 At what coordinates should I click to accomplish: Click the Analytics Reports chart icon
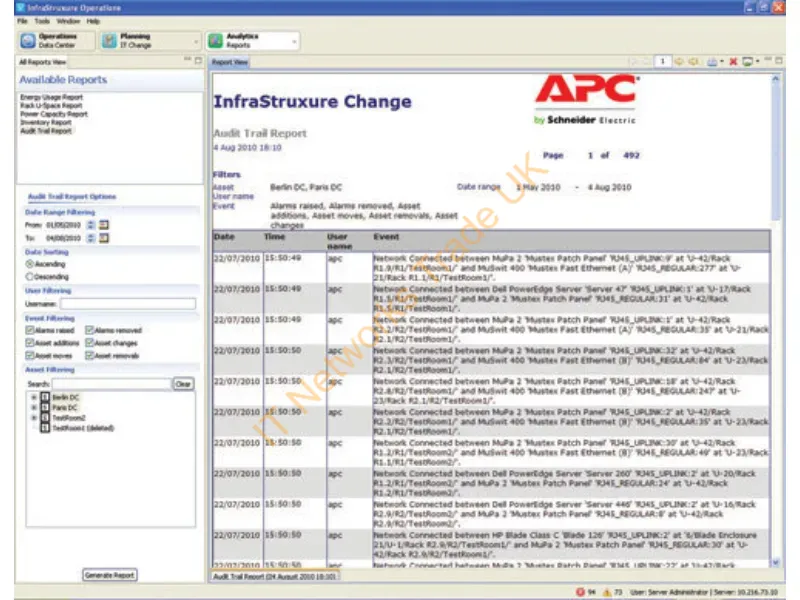click(216, 41)
